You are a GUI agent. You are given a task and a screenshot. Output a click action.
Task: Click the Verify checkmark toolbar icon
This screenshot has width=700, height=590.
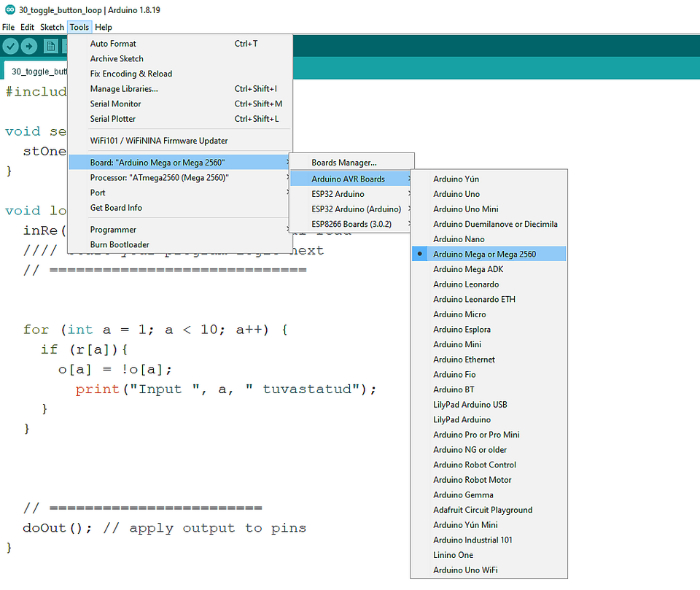pyautogui.click(x=10, y=47)
